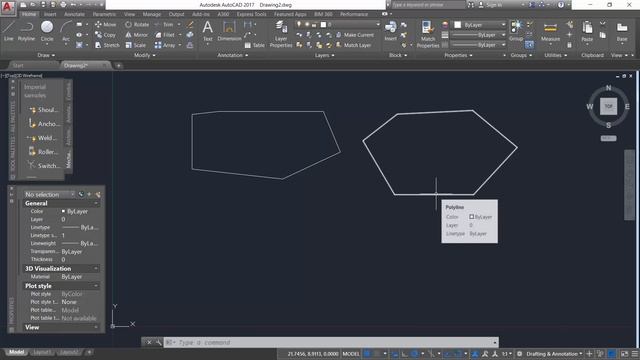Click the Print icon in quick access toolbar
Image resolution: width=640 pixels, height=360 pixels.
(63, 5)
